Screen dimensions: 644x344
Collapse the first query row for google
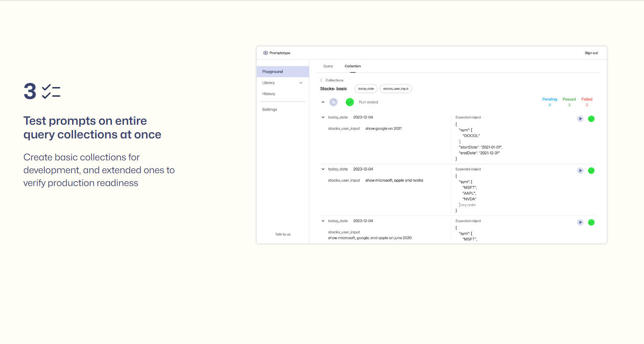(x=323, y=117)
